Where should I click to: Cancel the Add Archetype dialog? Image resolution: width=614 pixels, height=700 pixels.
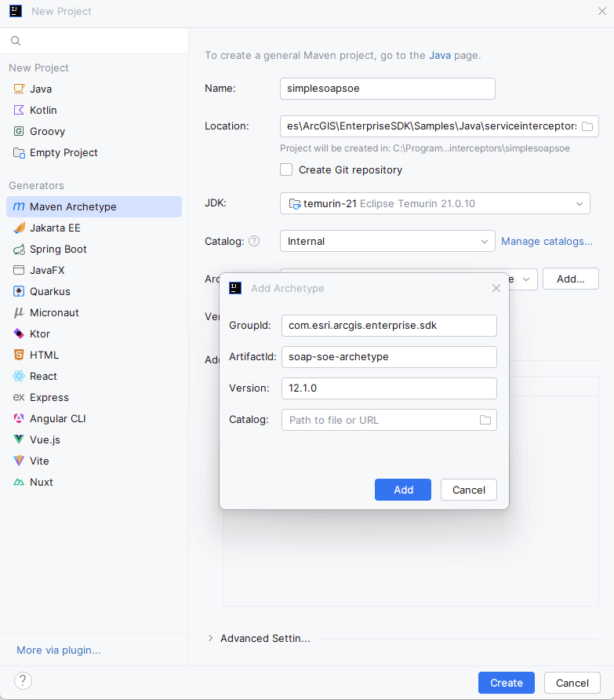pos(468,490)
